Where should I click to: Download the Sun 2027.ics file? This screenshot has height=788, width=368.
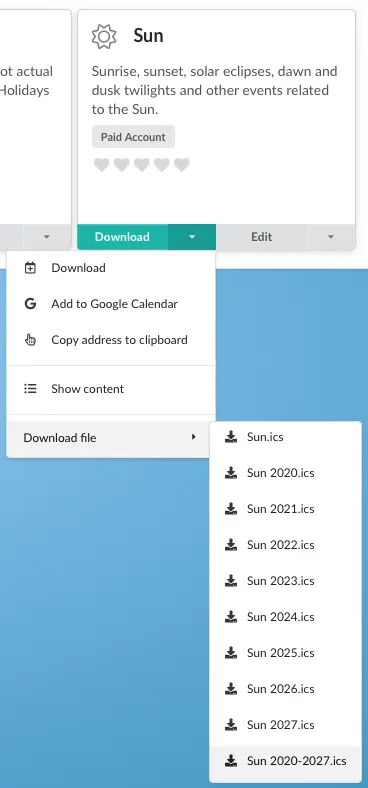pos(285,725)
